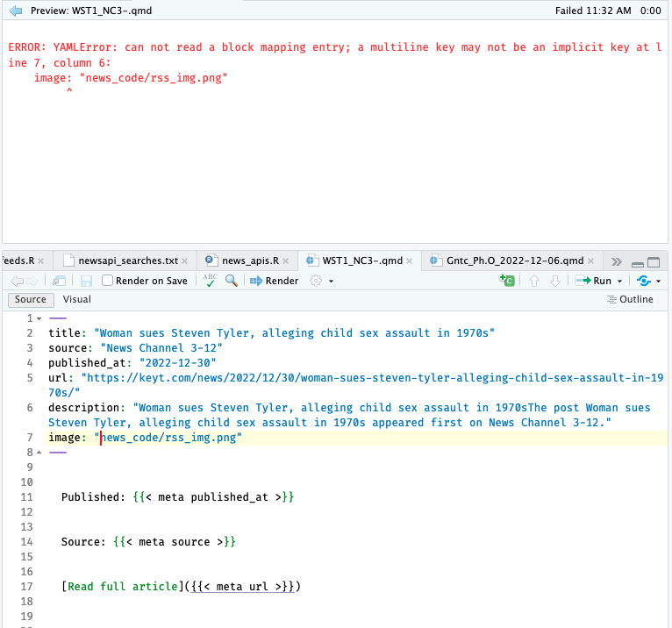
Task: Open find and replace magnifier
Action: point(232,281)
